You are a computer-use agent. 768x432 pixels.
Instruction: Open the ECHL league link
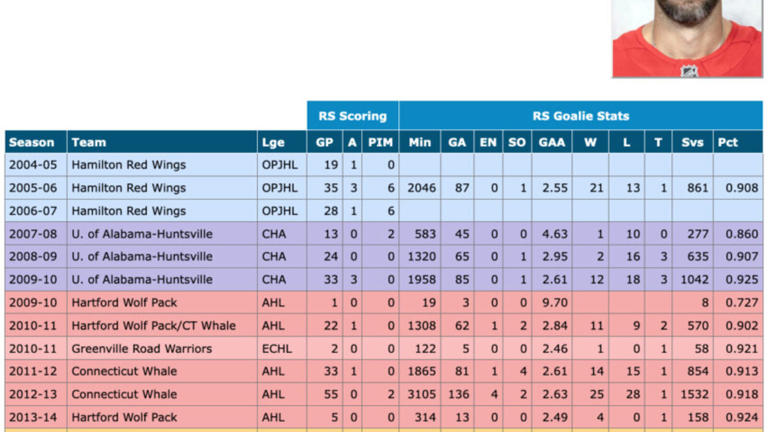[275, 349]
